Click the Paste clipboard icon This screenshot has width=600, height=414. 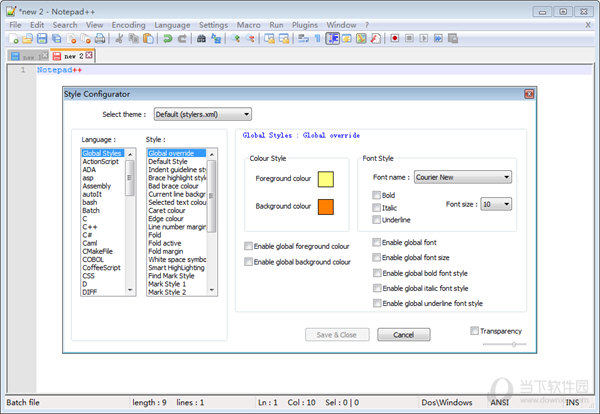(148, 39)
